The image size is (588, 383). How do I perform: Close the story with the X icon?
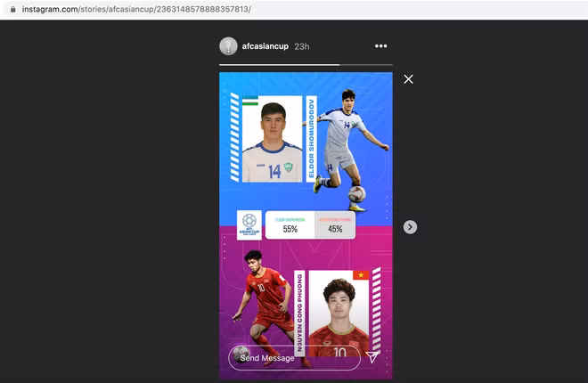click(408, 79)
